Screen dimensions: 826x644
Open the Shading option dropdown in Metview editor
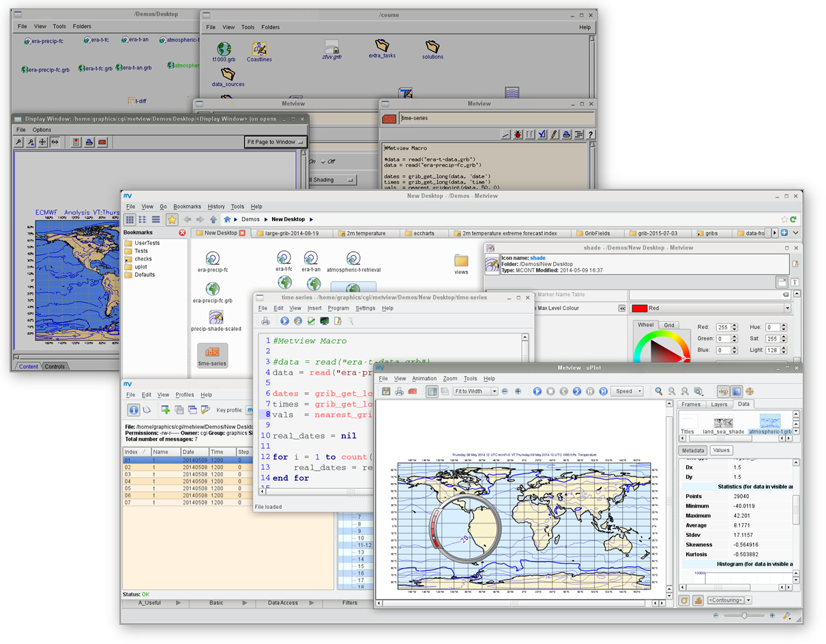tap(331, 180)
